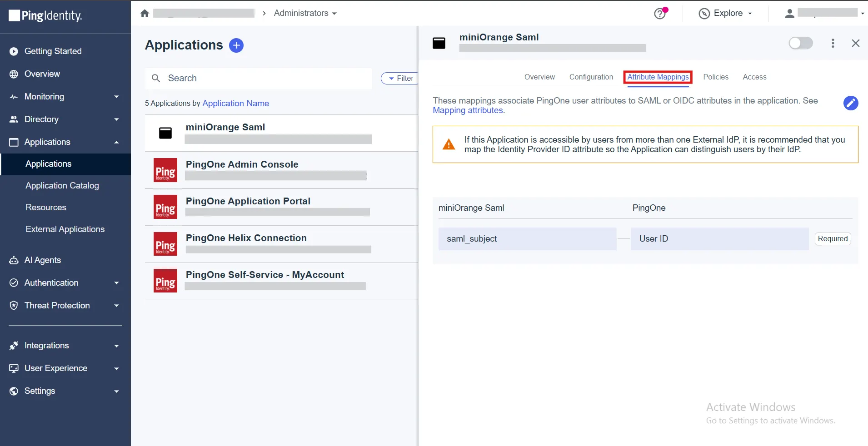The height and width of the screenshot is (446, 868).
Task: Click the Monitoring pulse icon
Action: click(14, 97)
